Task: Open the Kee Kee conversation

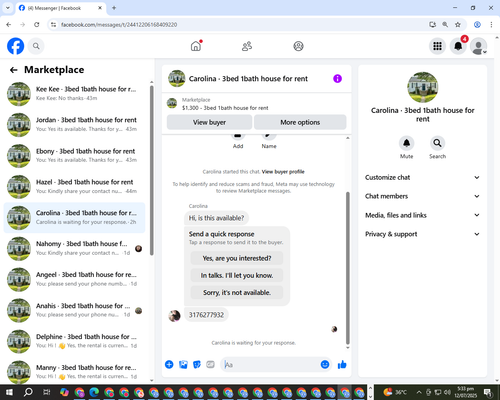Action: (x=74, y=94)
